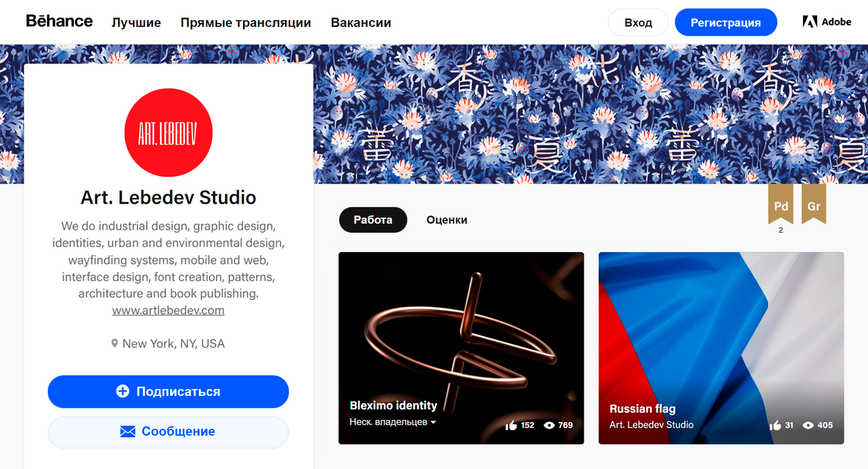Click the Вход login button
The height and width of the screenshot is (469, 868).
638,22
